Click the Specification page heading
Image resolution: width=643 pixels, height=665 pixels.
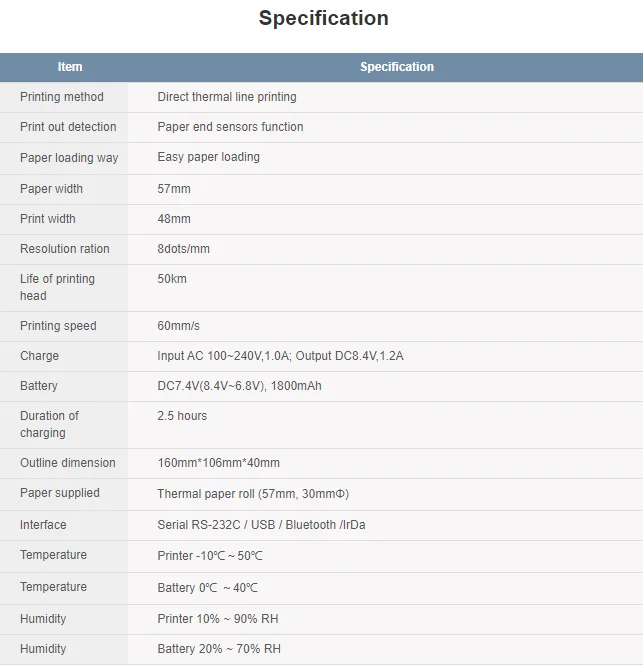point(323,18)
